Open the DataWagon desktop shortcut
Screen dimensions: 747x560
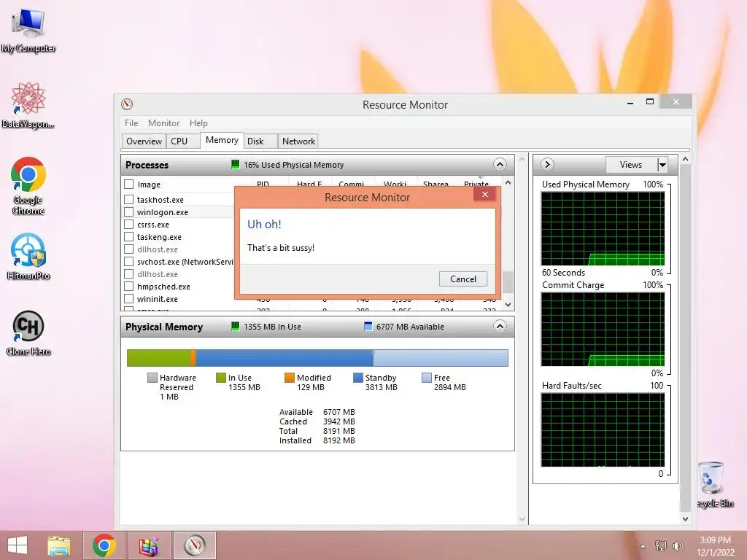point(28,105)
